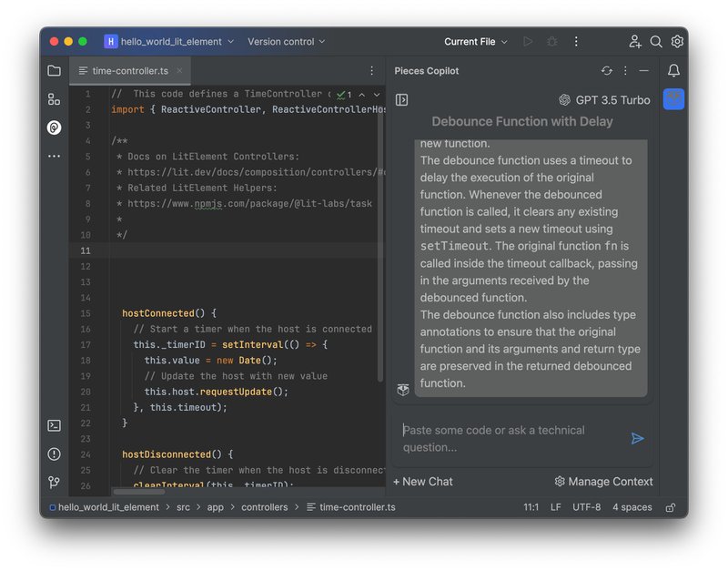Screen dimensions: 728x571
Task: Click the save-as-snippet icon in the chat reply
Action: pyautogui.click(x=403, y=391)
